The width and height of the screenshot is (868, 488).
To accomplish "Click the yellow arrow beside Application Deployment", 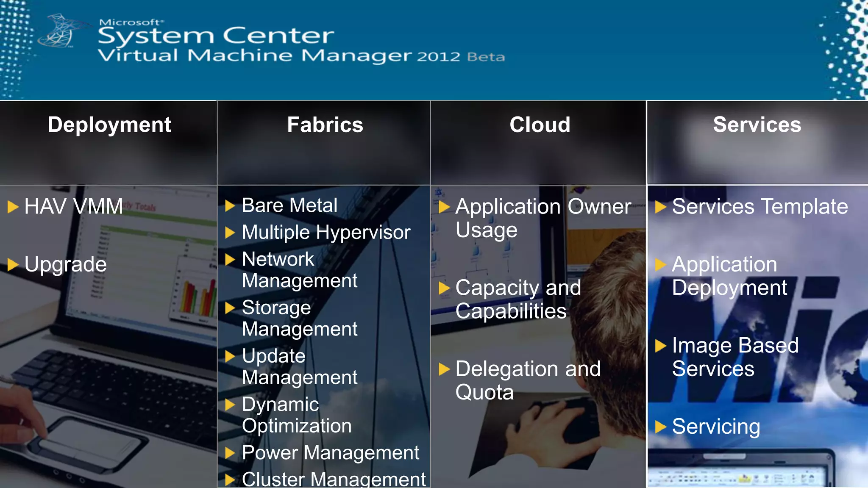I will point(661,265).
